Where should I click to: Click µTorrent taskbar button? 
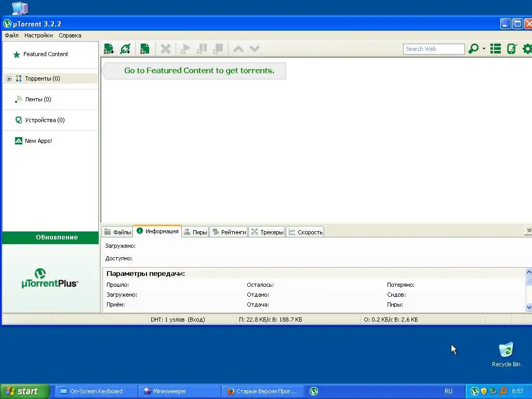tap(314, 391)
